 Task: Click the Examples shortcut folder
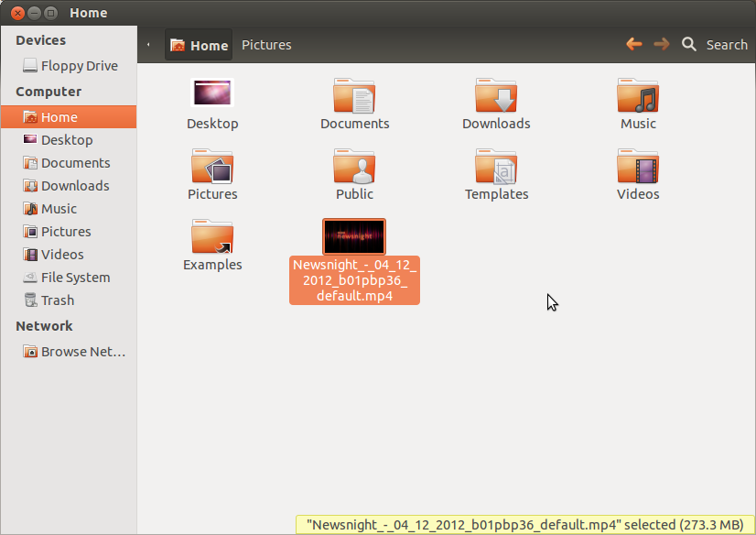point(212,236)
